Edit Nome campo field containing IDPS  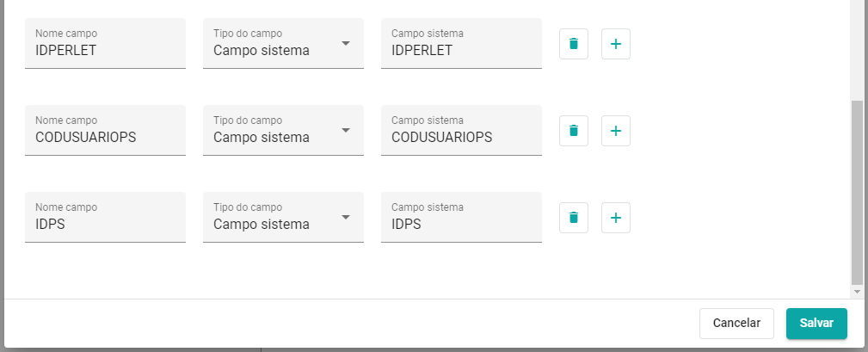tap(105, 217)
